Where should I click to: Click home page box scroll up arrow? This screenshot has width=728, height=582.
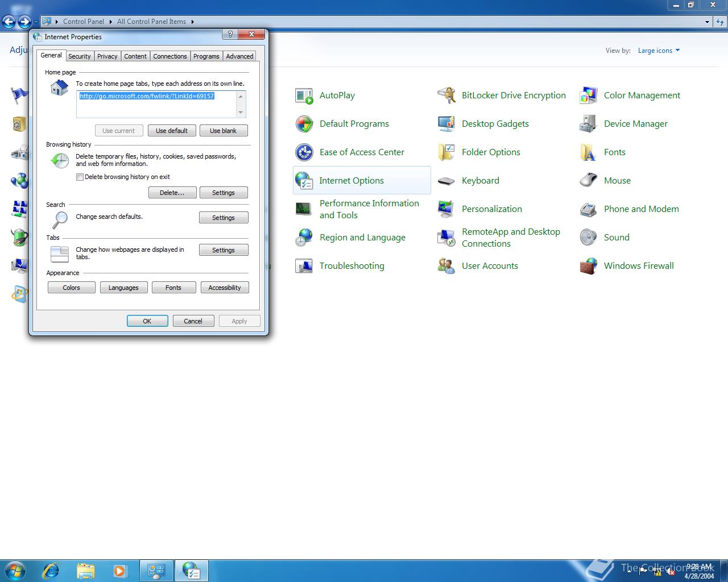click(241, 96)
